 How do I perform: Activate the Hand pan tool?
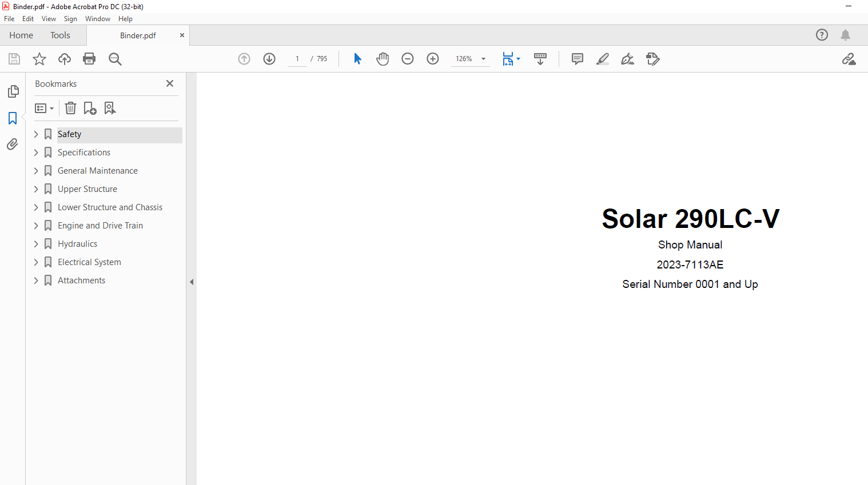pos(383,59)
